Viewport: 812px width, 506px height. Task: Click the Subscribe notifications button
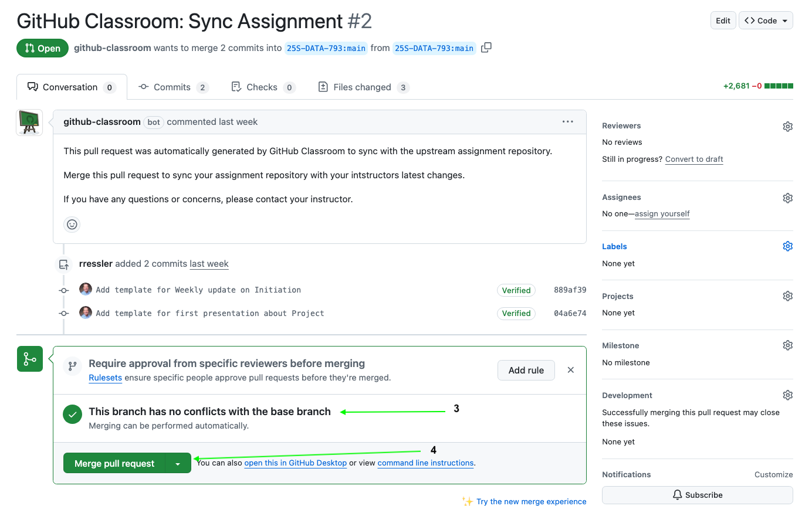click(x=698, y=495)
